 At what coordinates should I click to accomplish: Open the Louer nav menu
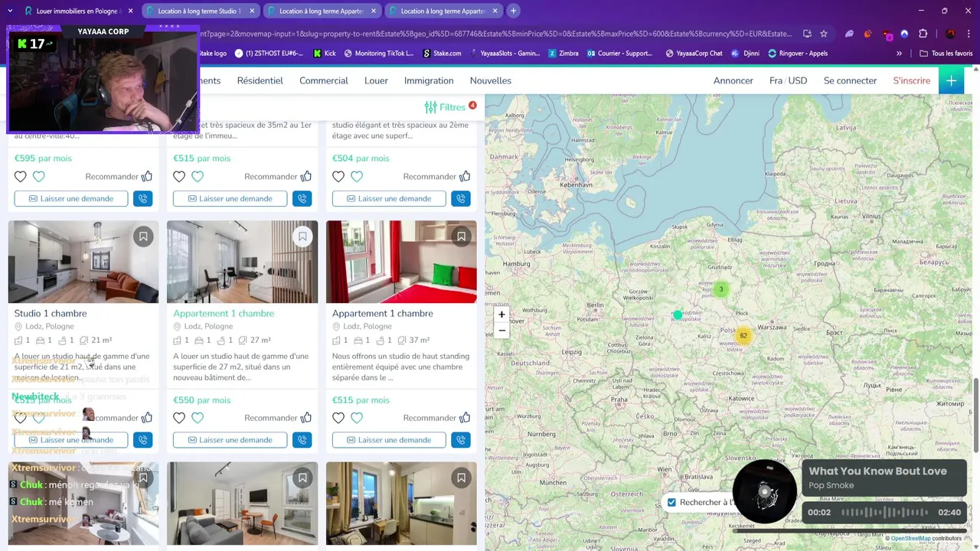coord(376,80)
